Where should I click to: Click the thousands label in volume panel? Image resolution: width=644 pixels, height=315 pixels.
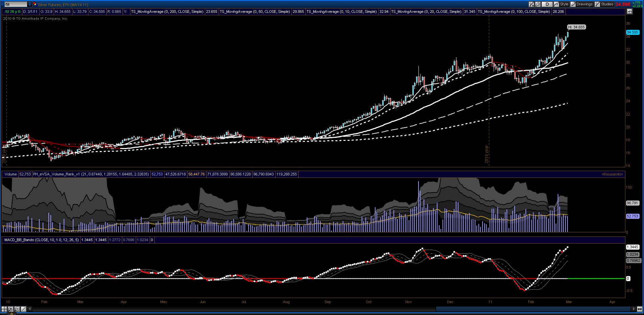[612, 174]
